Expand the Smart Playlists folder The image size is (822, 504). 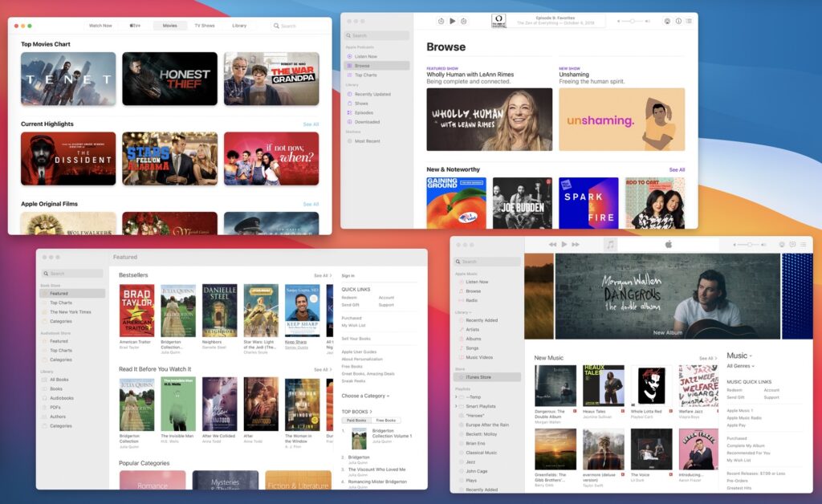tap(456, 407)
